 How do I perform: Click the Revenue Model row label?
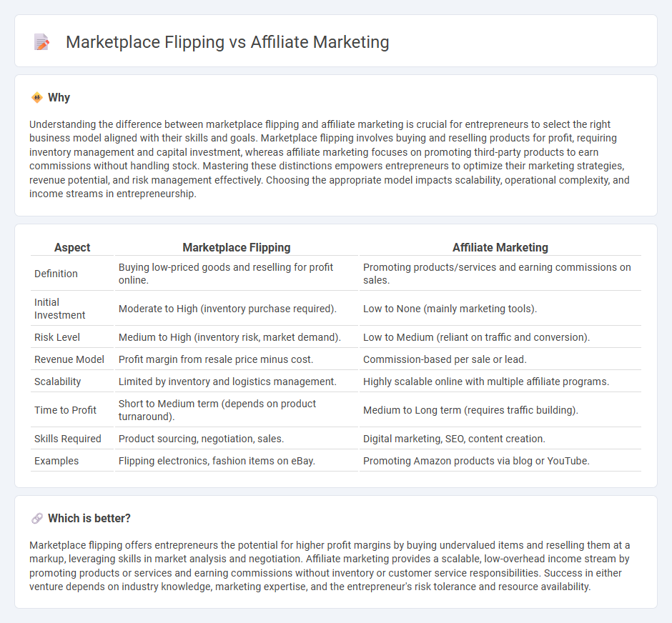(69, 359)
